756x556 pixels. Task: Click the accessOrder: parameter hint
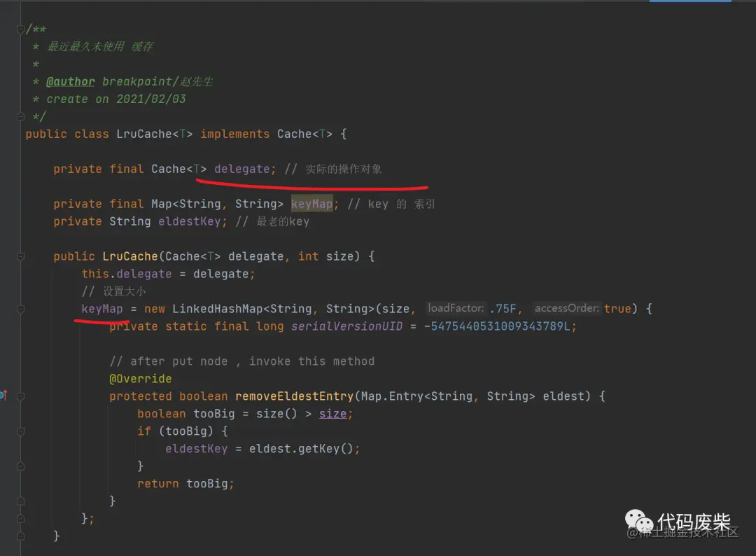(x=566, y=308)
